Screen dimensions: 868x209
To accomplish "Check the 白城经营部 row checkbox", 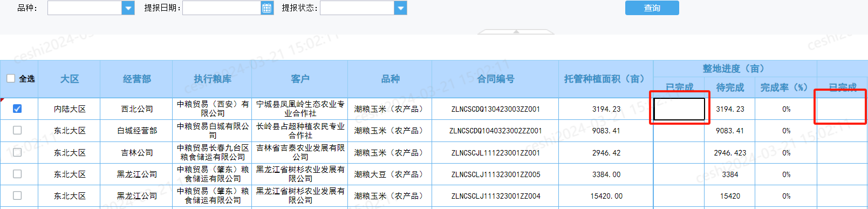I will (x=17, y=130).
